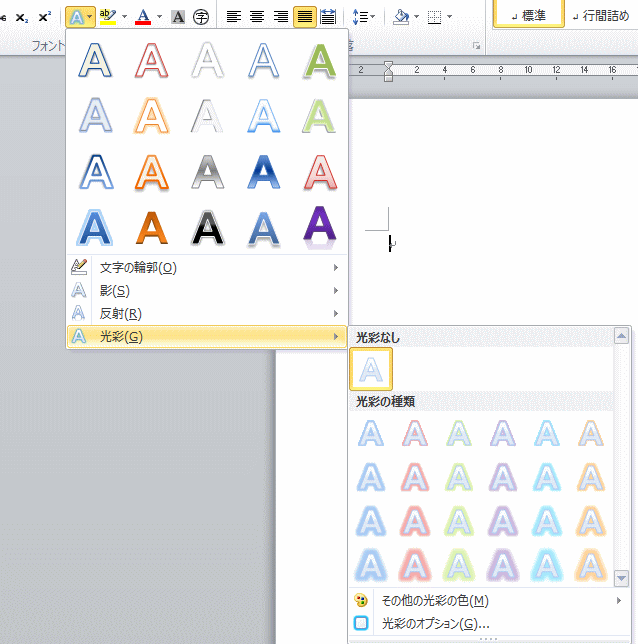This screenshot has height=644, width=638.
Task: Select the 光彩(G) menu item
Action: tap(207, 337)
